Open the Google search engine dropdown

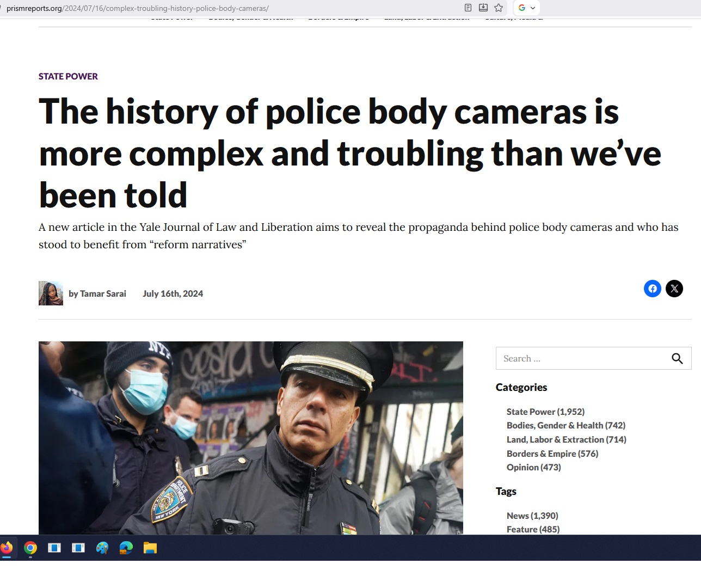click(x=527, y=8)
